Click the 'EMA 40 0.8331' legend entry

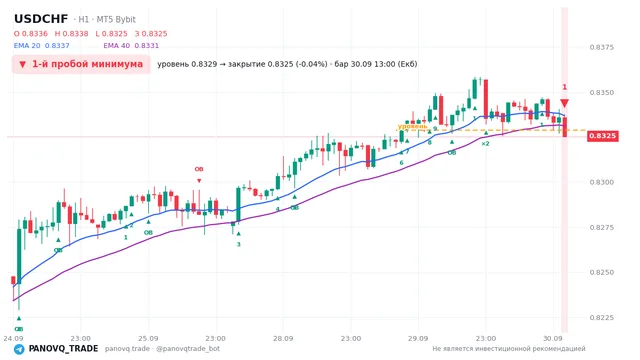coord(131,46)
